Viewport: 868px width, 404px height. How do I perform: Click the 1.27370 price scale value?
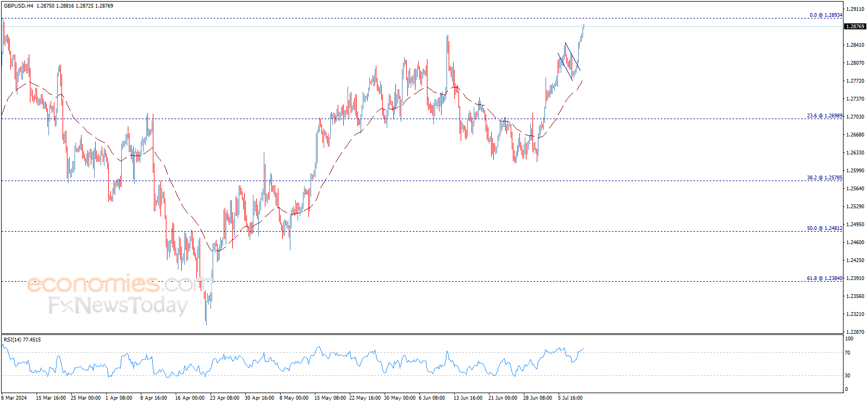[856, 99]
